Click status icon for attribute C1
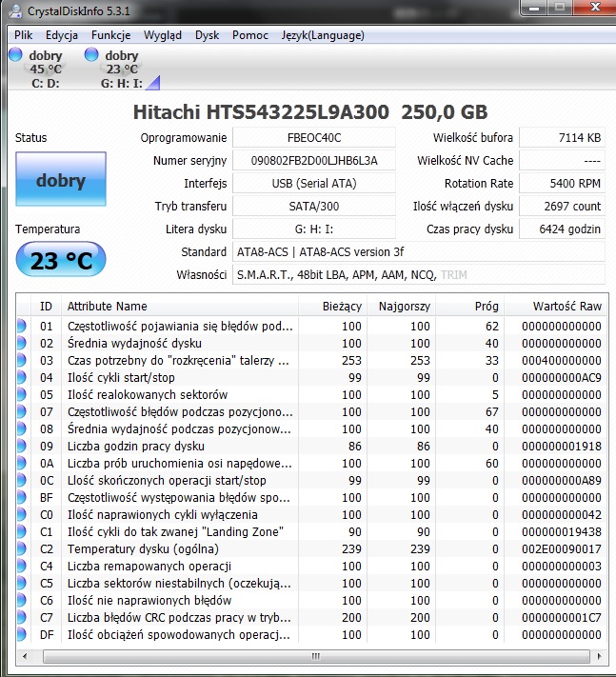 [x=22, y=531]
